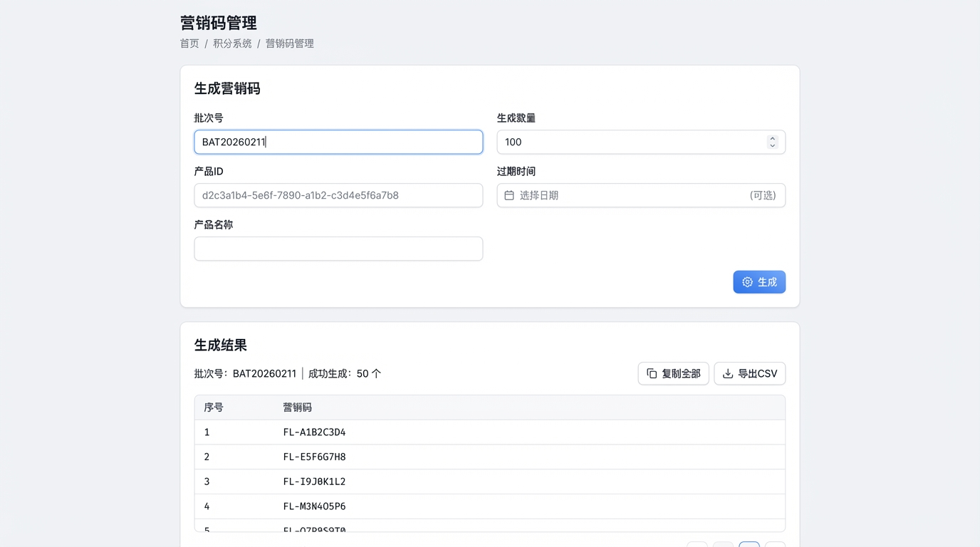Export results with 导出CSV button

click(x=749, y=373)
